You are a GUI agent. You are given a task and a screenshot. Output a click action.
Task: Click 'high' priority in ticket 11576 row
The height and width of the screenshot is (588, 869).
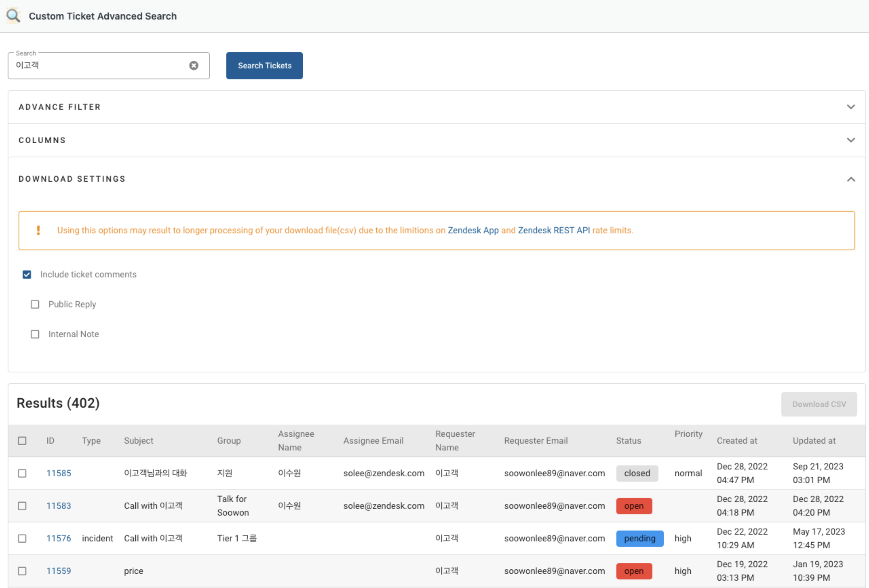(683, 538)
